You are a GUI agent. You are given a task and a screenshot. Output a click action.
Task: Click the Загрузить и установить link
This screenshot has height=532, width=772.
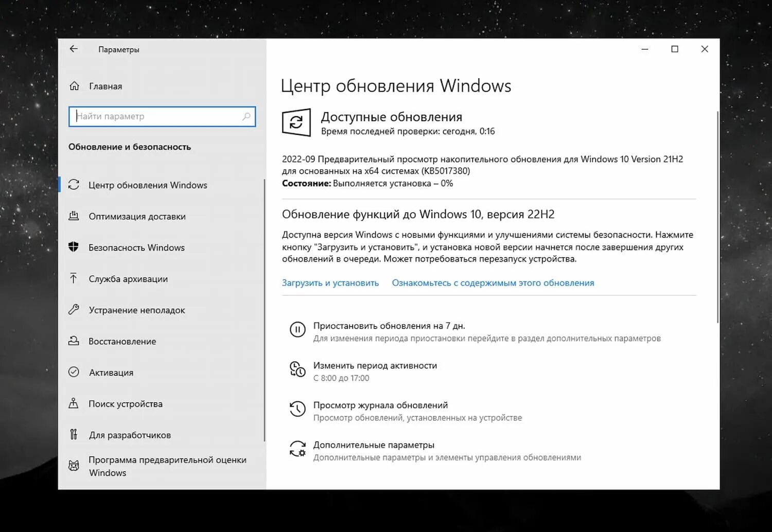coord(330,283)
